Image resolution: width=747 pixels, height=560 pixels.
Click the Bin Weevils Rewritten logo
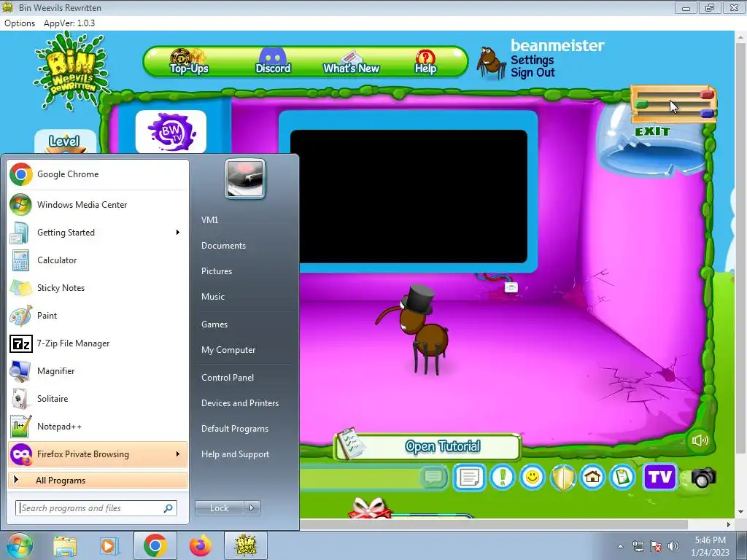tap(71, 71)
